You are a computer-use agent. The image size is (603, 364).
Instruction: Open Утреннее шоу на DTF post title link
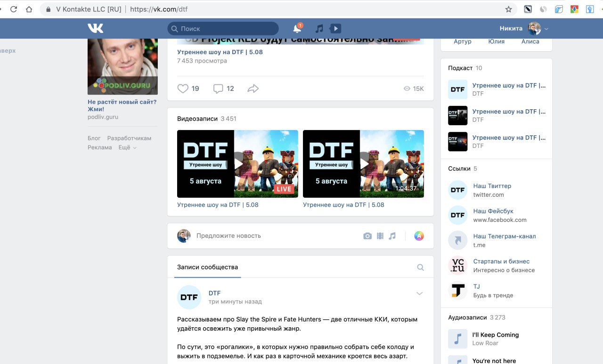click(x=220, y=52)
